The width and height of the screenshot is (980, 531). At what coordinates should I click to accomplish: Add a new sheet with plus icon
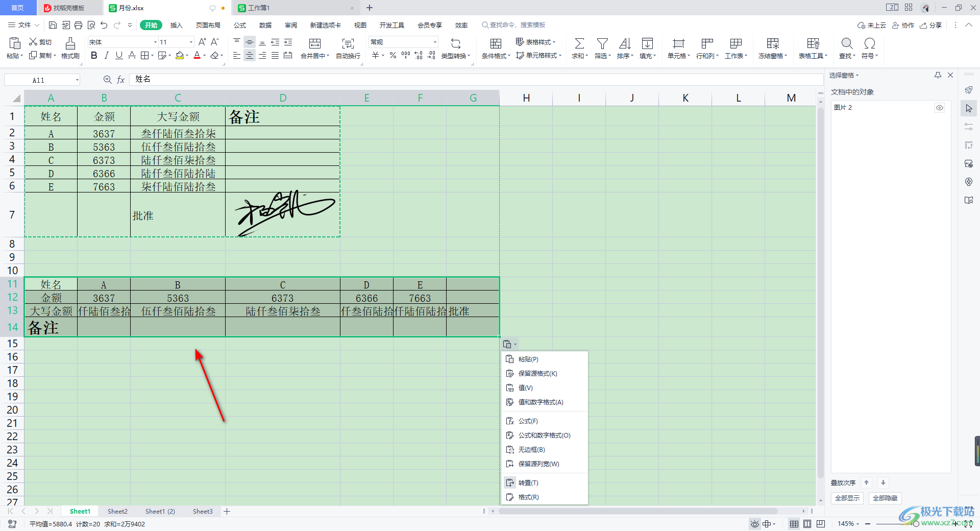pos(227,511)
